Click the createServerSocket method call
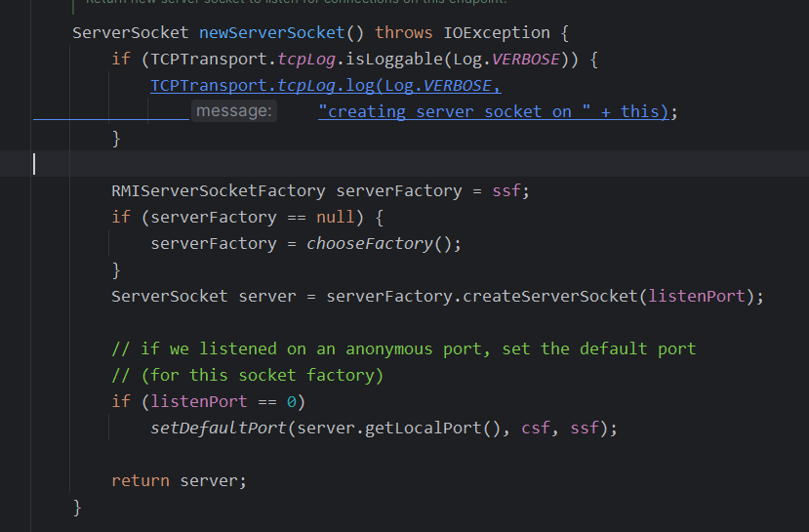Image resolution: width=809 pixels, height=532 pixels. (550, 296)
